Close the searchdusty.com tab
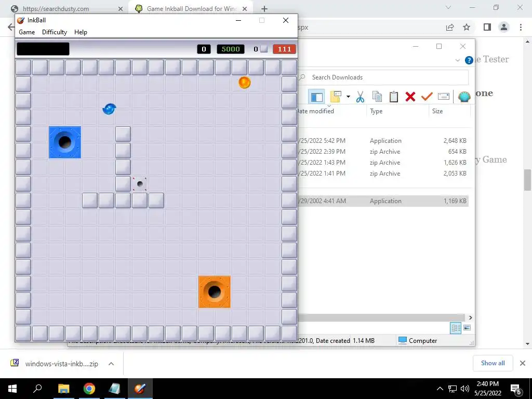The image size is (532, 399). (x=120, y=9)
